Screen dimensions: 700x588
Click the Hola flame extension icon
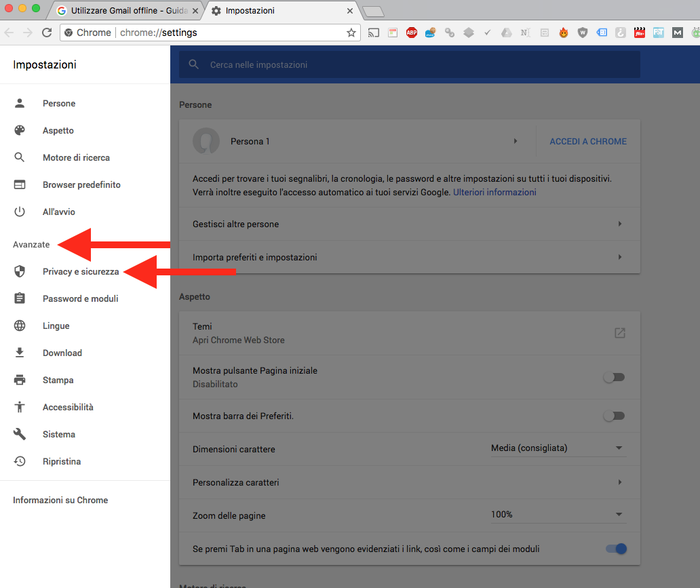pos(564,33)
